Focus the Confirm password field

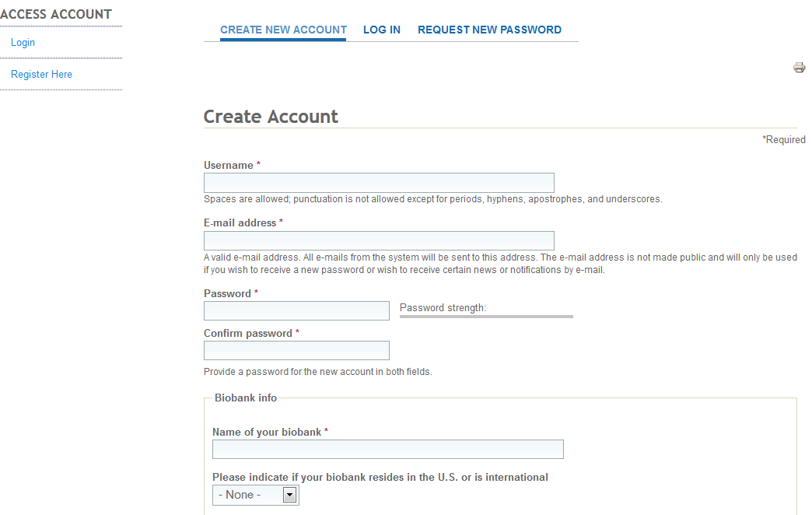tap(296, 350)
